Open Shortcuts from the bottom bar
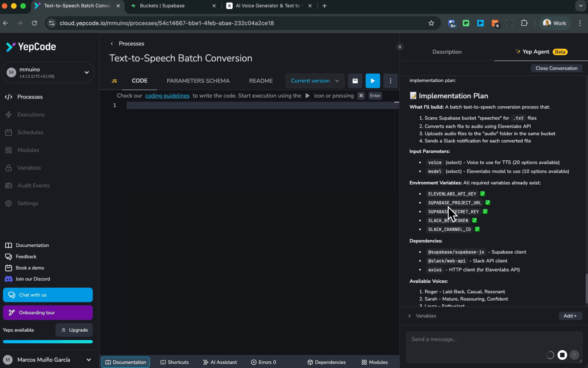 coord(175,362)
